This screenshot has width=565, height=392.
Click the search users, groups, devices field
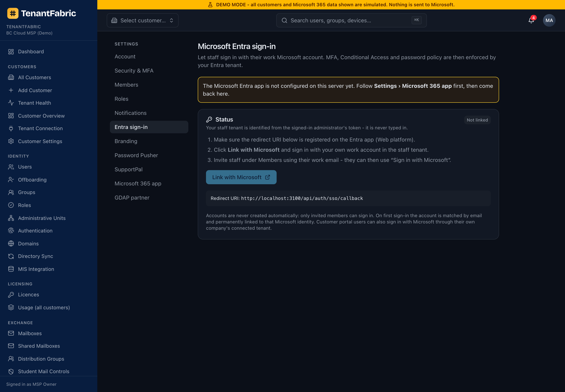pyautogui.click(x=351, y=20)
